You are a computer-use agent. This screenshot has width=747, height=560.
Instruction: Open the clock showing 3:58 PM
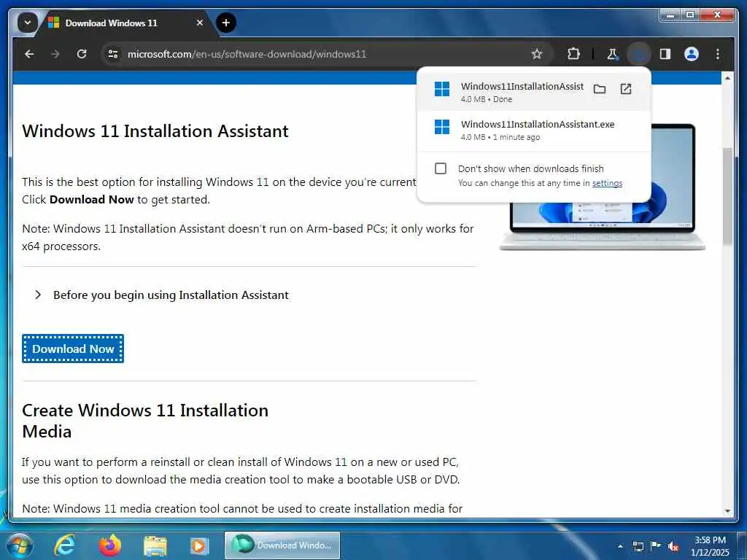click(710, 546)
